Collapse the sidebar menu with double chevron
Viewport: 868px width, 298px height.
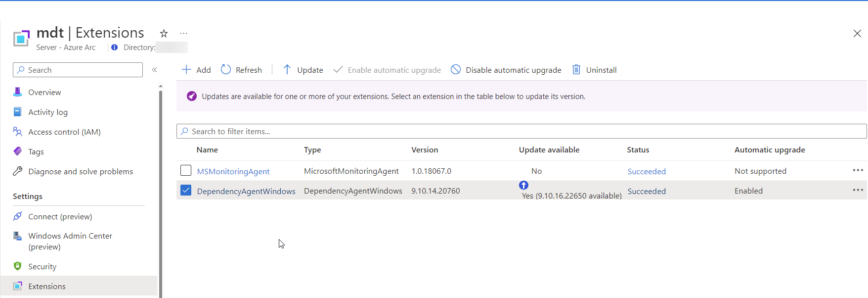pos(154,70)
